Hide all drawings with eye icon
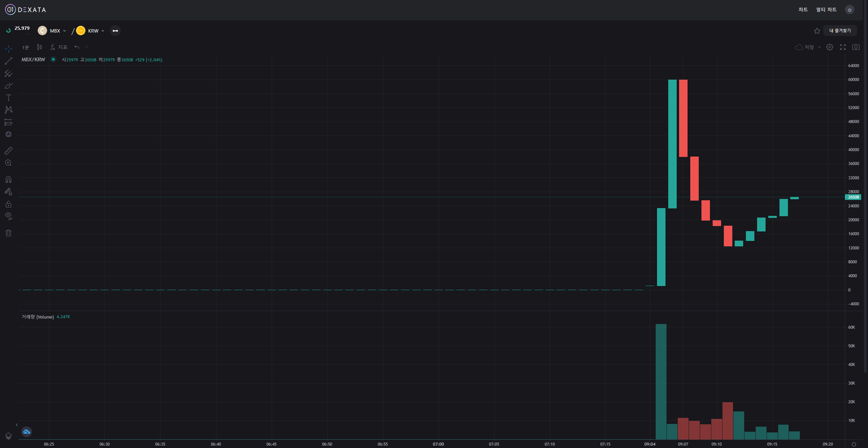Image resolution: width=868 pixels, height=448 pixels. pos(8,216)
